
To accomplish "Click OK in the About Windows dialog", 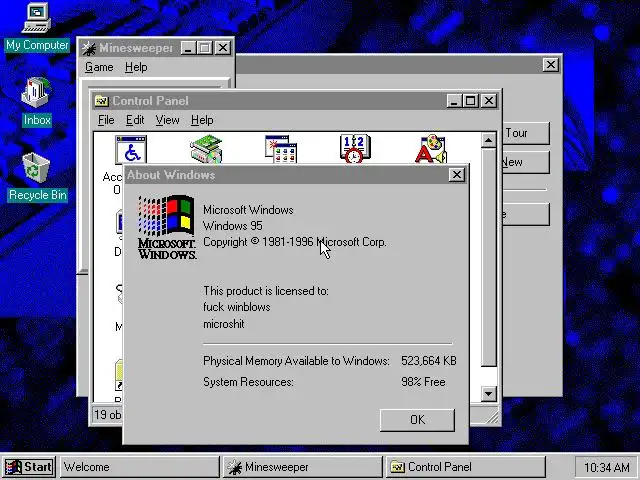I will point(417,420).
